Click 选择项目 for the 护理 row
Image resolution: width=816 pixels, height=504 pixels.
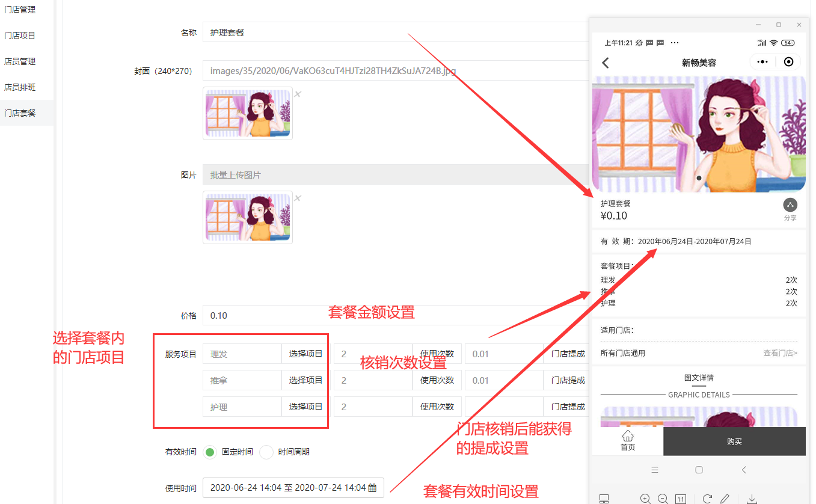click(305, 407)
